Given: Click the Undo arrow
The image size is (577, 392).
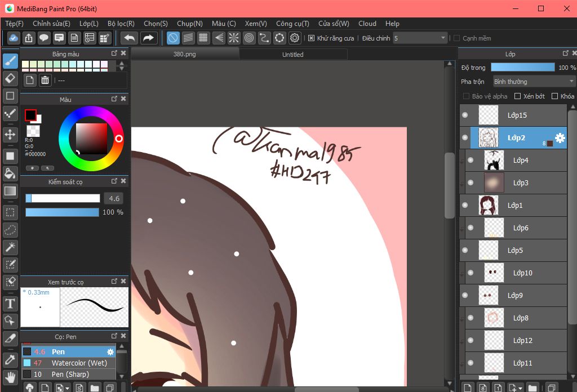Looking at the screenshot, I should point(130,38).
